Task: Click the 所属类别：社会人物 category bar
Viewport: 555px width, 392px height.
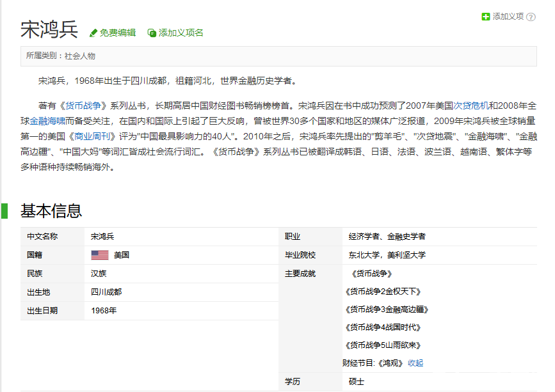Action: [x=278, y=56]
